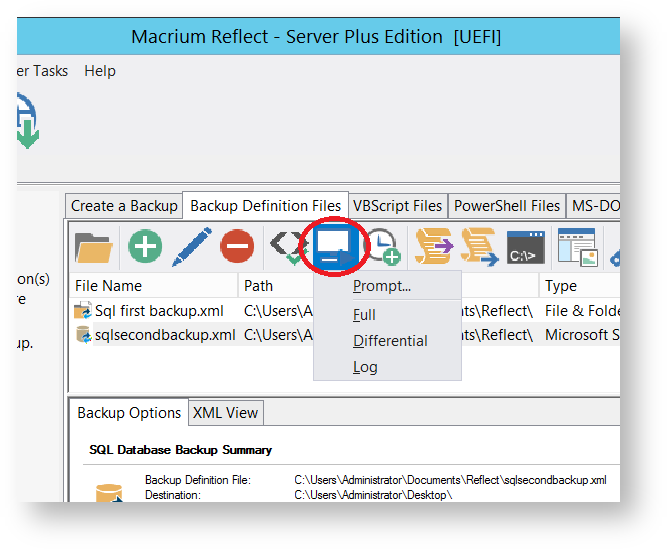Open the PowerShell Files tab
668x550 pixels.
click(507, 206)
